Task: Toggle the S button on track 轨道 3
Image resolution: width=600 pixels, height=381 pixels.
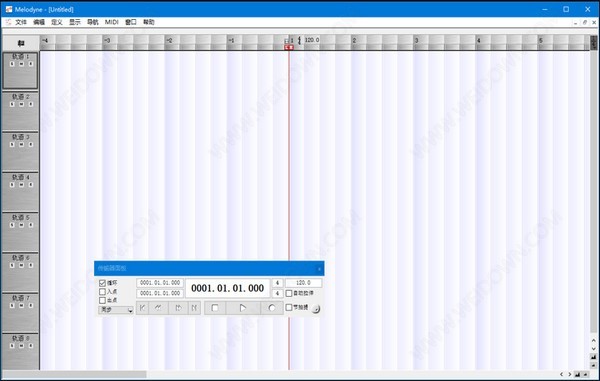Action: [x=12, y=144]
